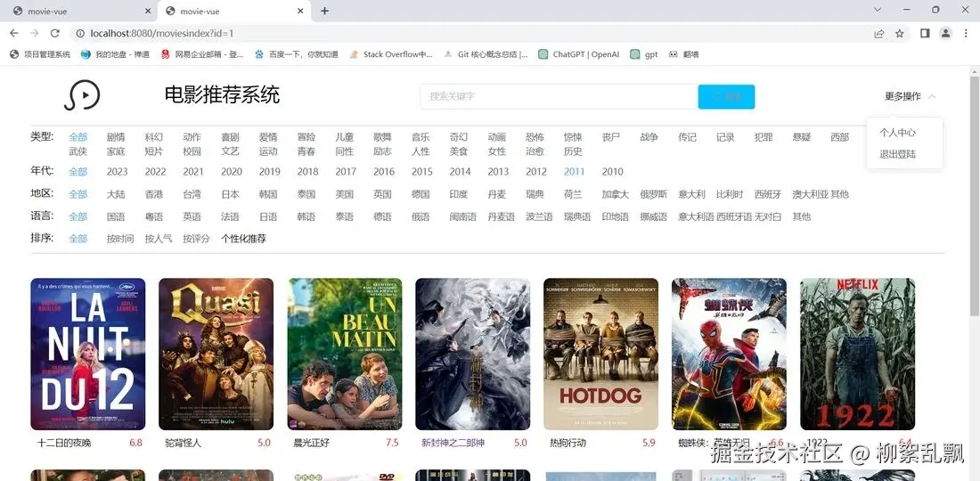The width and height of the screenshot is (980, 481).
Task: Click title 驼背怪人
Action: (184, 443)
